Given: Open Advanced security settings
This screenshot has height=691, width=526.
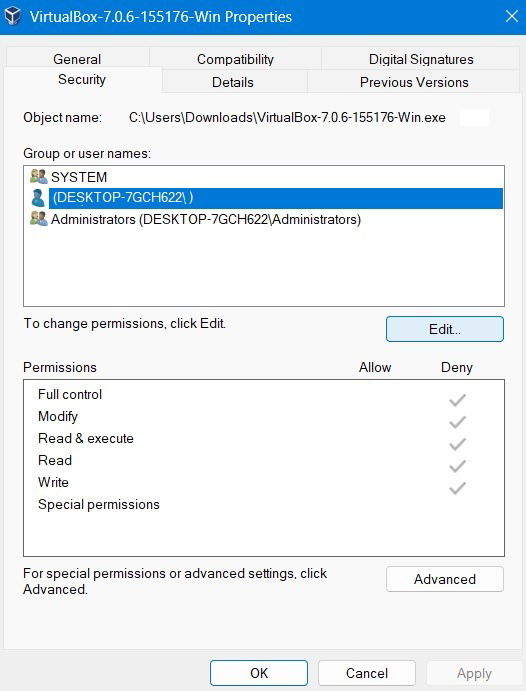Looking at the screenshot, I should click(445, 579).
